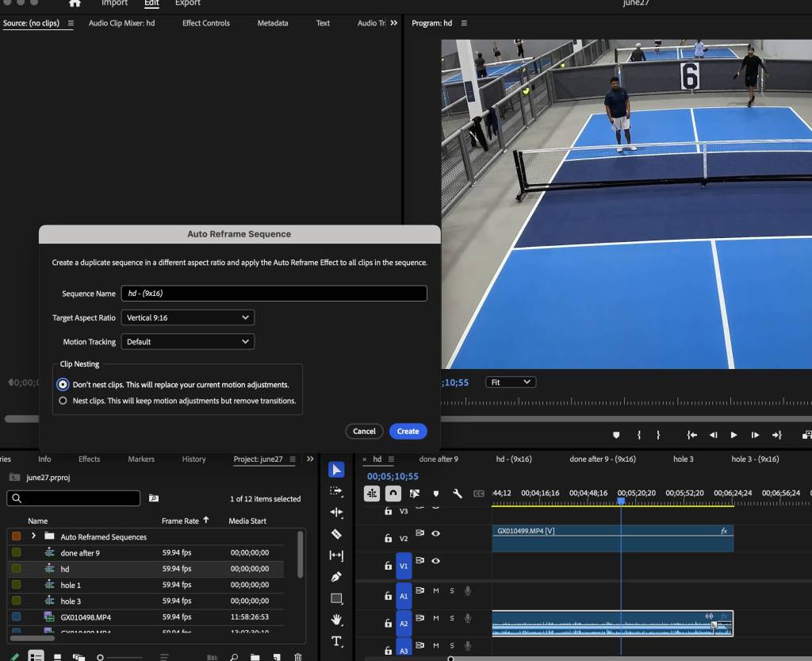Toggle insert sequences as nests button

pyautogui.click(x=372, y=493)
